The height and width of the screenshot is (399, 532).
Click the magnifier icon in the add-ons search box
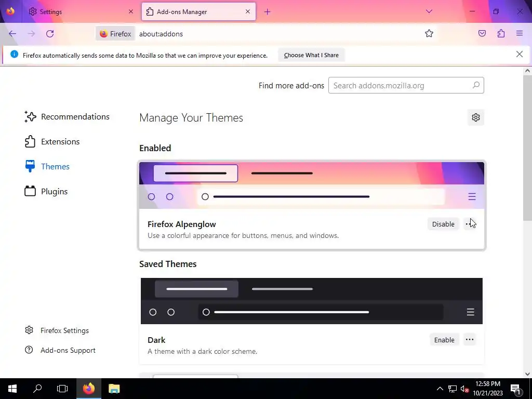pos(476,85)
